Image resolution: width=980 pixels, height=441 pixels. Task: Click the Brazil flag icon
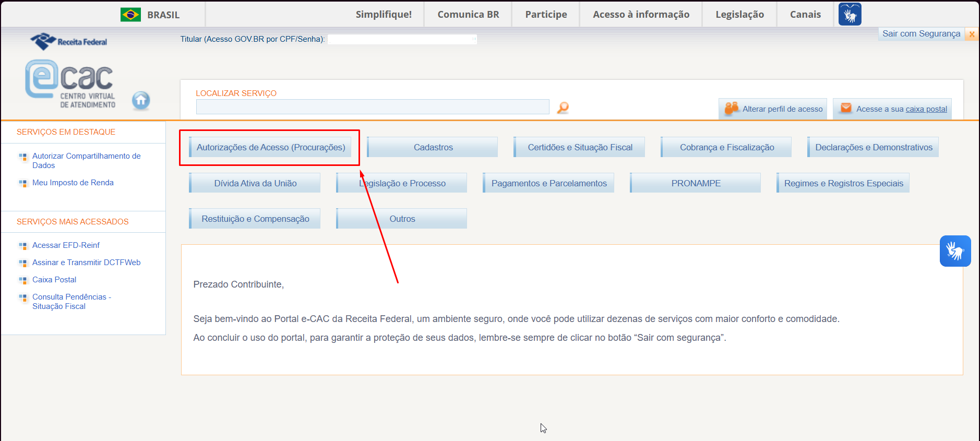click(x=130, y=15)
